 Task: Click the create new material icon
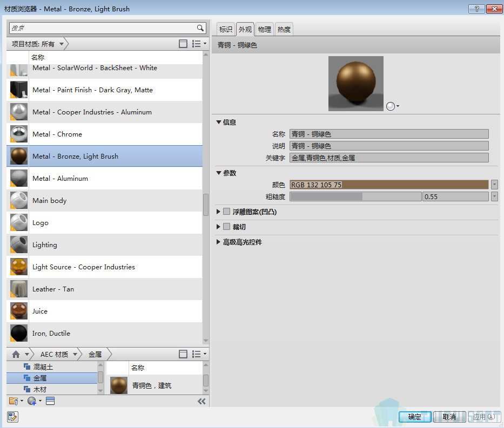coord(32,400)
